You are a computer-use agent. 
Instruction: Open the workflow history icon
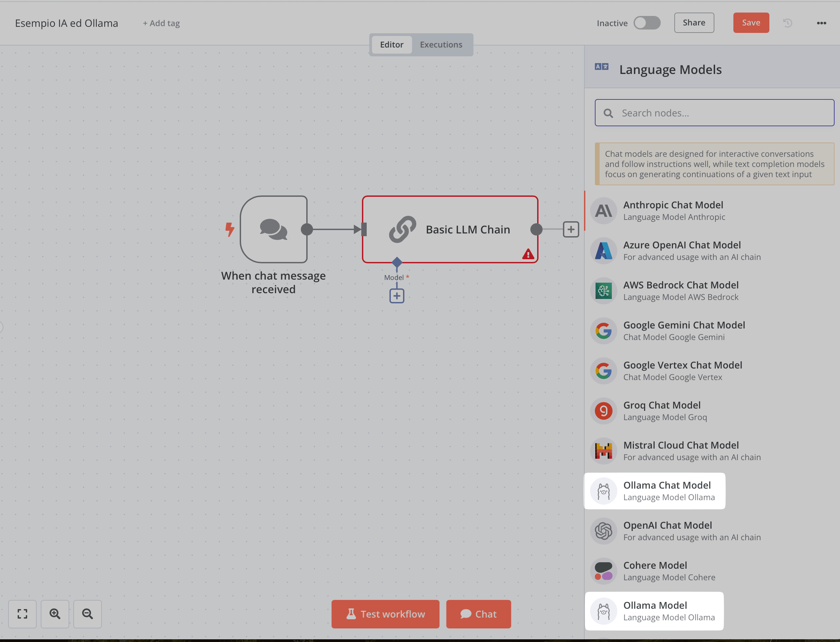[788, 23]
